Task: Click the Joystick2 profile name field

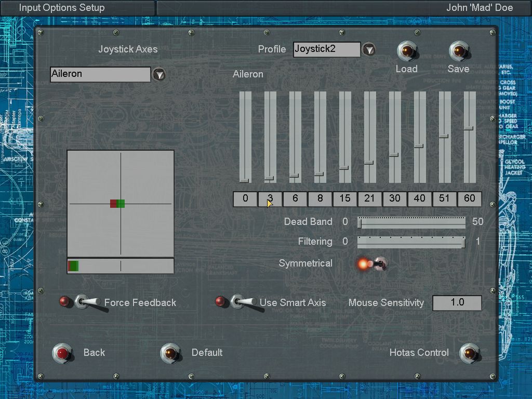Action: (327, 49)
